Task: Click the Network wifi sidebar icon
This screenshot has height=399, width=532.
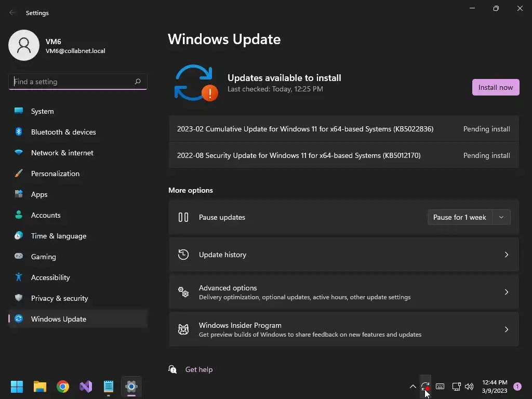Action: [19, 152]
